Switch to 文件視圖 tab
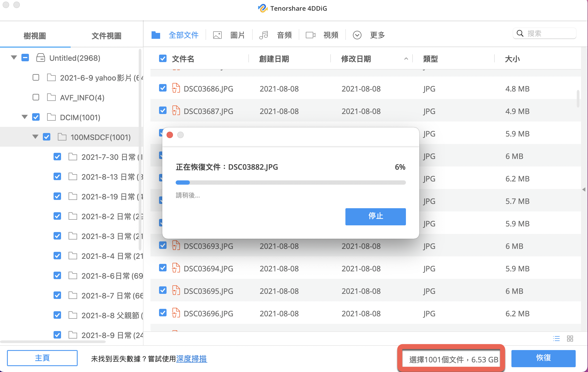This screenshot has width=588, height=372. click(106, 36)
